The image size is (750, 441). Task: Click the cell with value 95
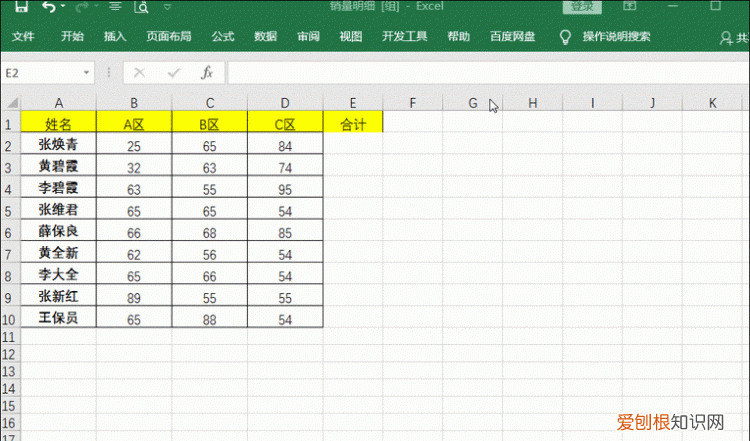(285, 187)
